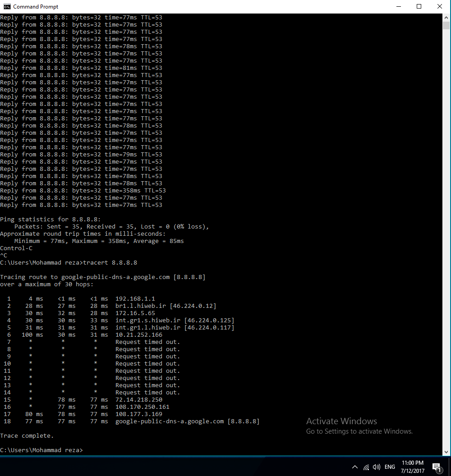Open the ENG input language switcher
Image resolution: width=451 pixels, height=476 pixels.
tap(390, 467)
